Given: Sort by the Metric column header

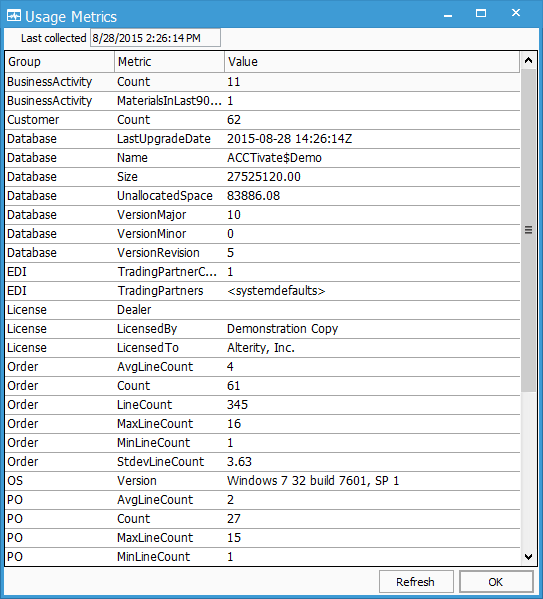Looking at the screenshot, I should click(169, 62).
